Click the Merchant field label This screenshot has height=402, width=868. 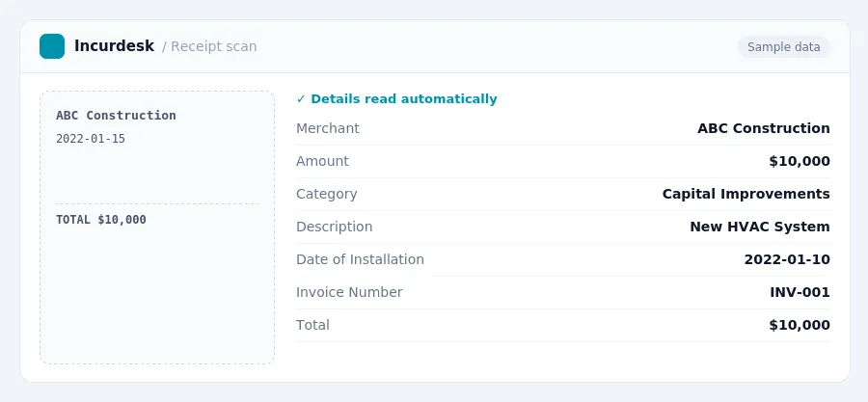(x=328, y=128)
